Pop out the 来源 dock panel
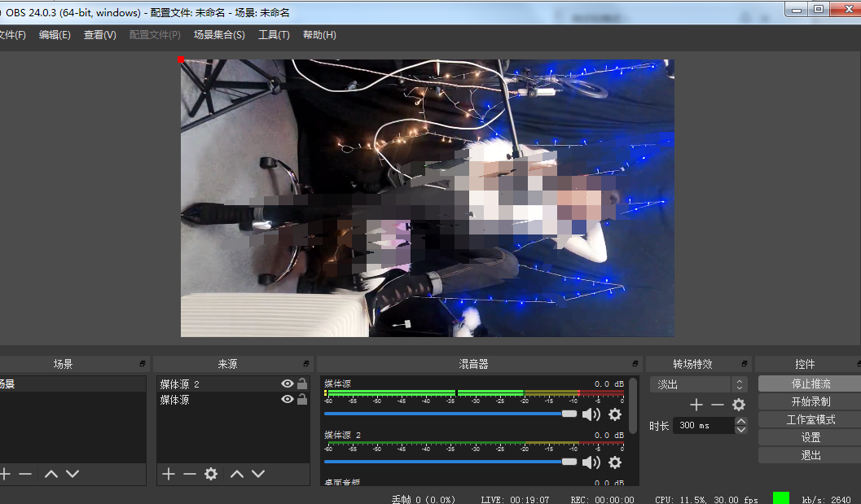This screenshot has height=504, width=861. click(x=305, y=363)
